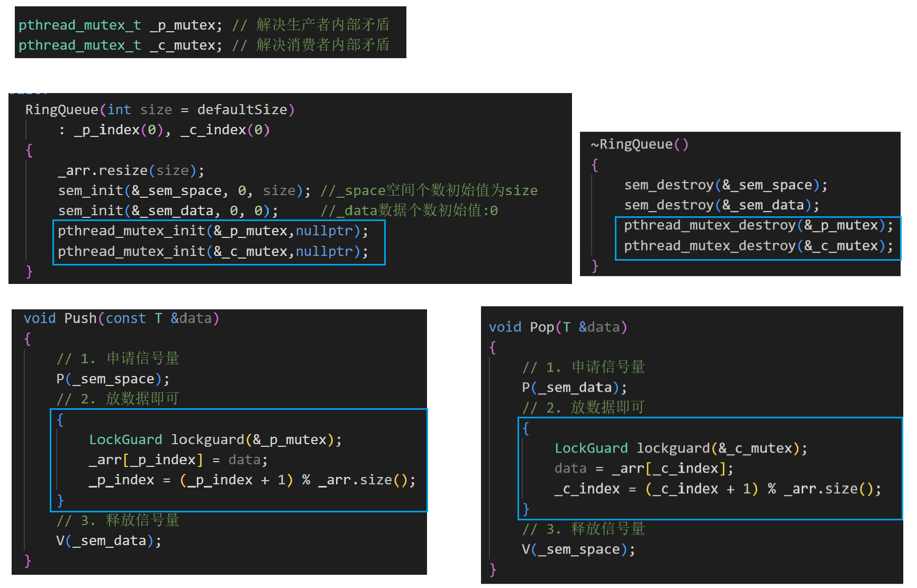Click the initializer list '_p_index(0), _c_index(0)'
Screen dimensions: 917x588
pyautogui.click(x=172, y=130)
